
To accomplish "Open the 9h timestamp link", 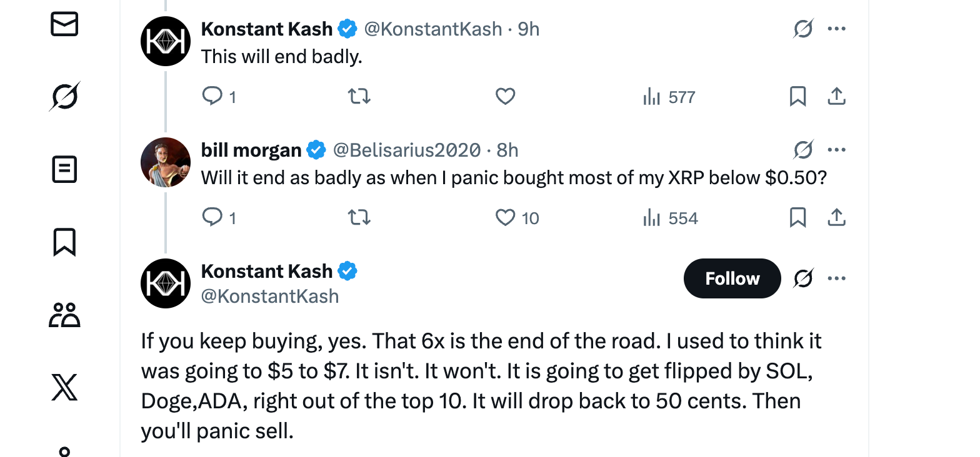I will [x=529, y=29].
